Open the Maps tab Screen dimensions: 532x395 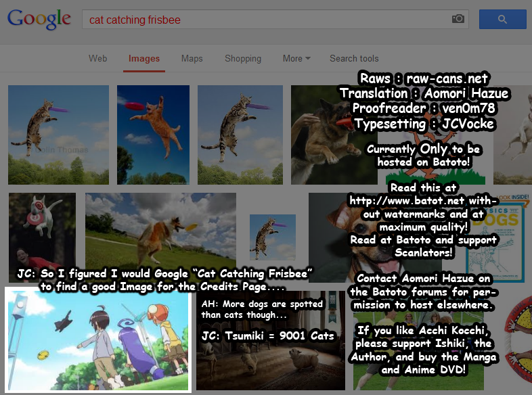(192, 59)
